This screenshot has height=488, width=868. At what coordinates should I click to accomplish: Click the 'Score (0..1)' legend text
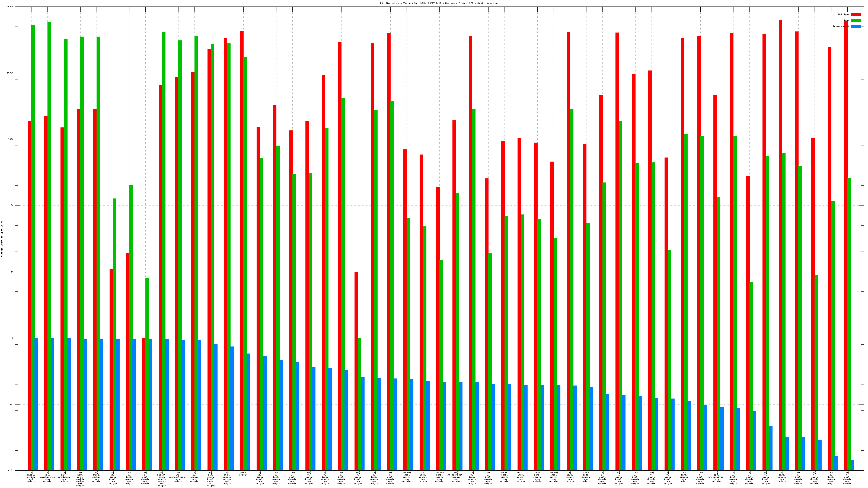coord(841,26)
